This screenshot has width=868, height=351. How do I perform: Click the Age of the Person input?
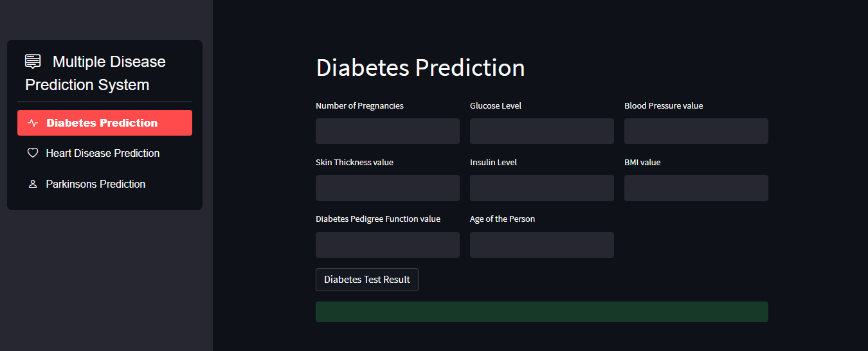coord(542,245)
